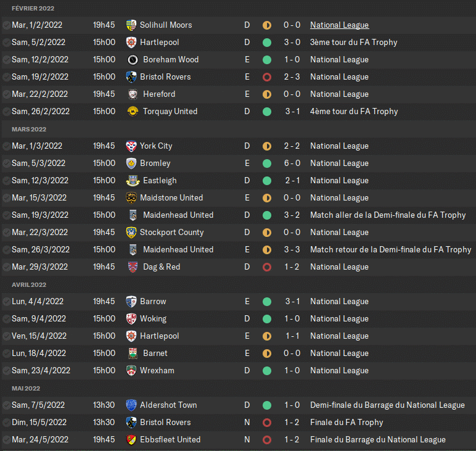Select the MAI 2022 section header
This screenshot has width=476, height=451.
coord(26,389)
